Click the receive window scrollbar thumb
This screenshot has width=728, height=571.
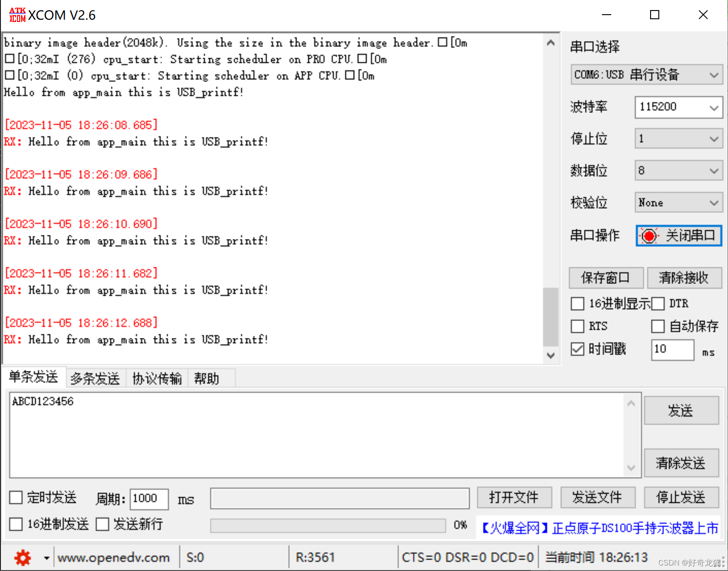point(551,316)
